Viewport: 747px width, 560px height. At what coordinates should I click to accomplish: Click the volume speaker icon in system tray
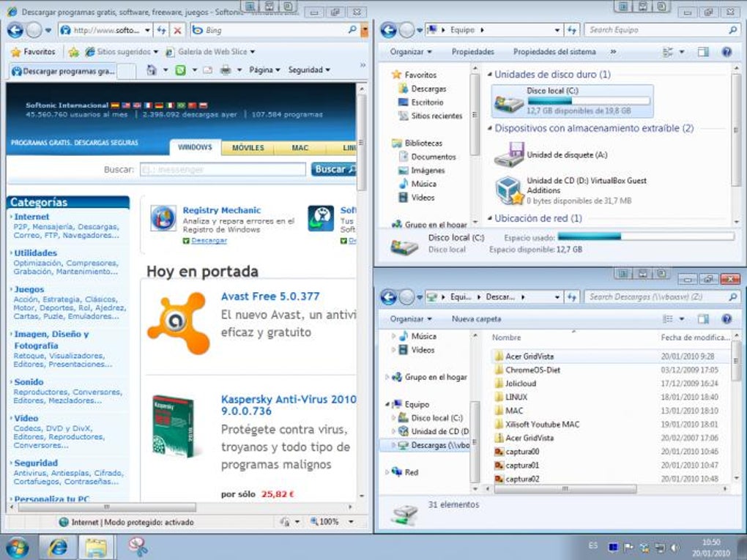(675, 548)
